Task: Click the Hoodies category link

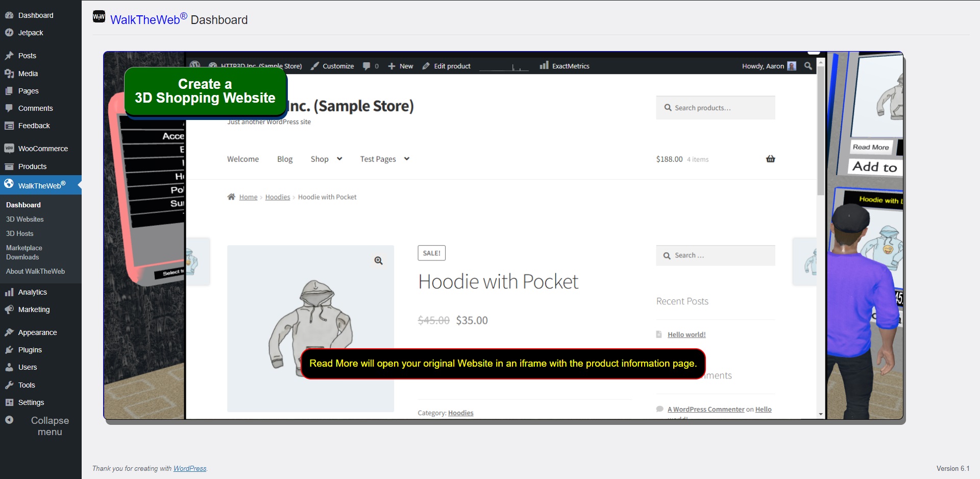Action: click(461, 413)
